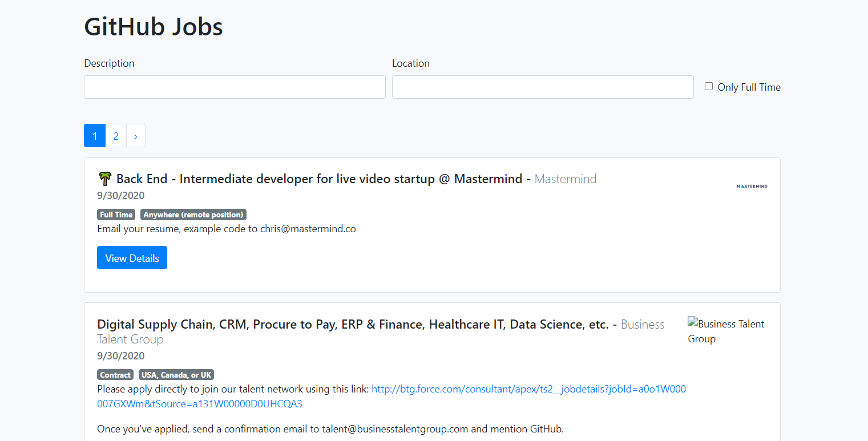
Task: Click the Location field label
Action: click(x=411, y=63)
